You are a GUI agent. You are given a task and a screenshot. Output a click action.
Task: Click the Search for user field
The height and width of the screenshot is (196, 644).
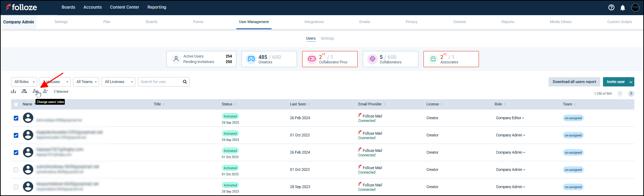[159, 82]
